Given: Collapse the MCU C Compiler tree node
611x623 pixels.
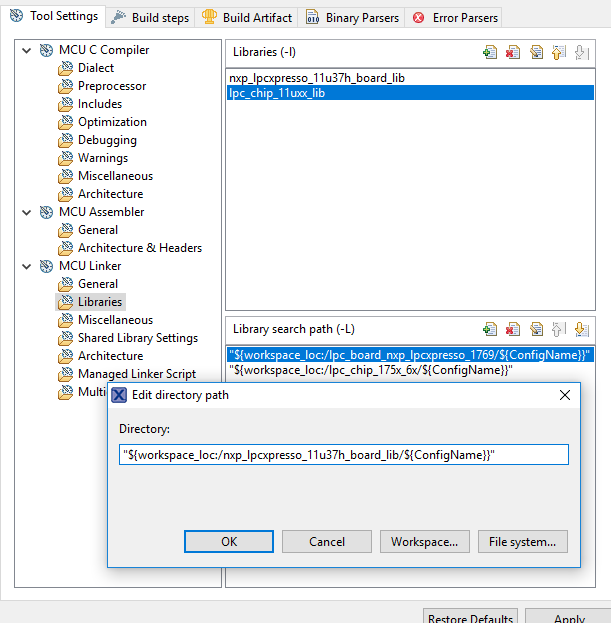Looking at the screenshot, I should pyautogui.click(x=27, y=50).
